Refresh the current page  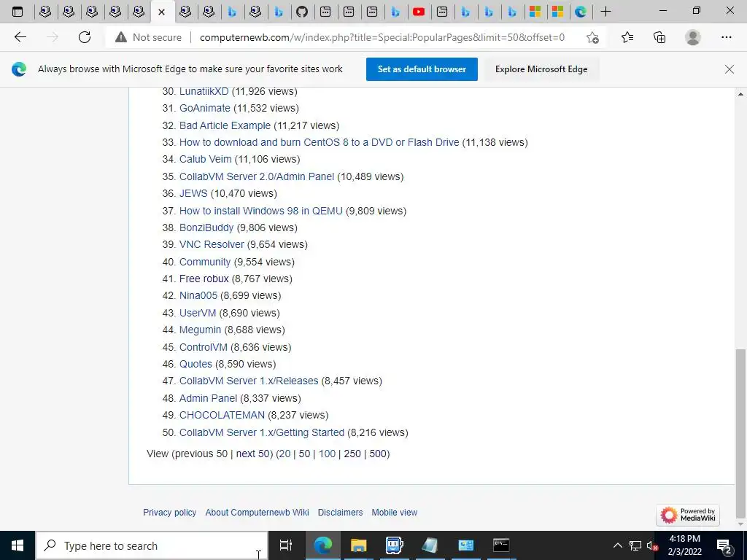tap(85, 37)
